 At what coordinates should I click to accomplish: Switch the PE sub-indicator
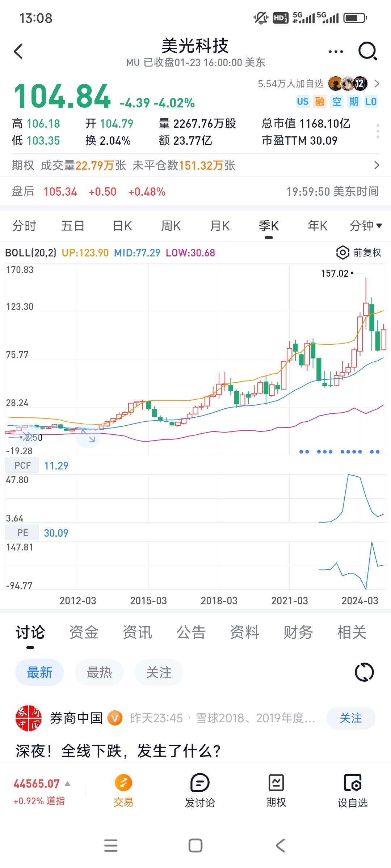click(x=22, y=533)
